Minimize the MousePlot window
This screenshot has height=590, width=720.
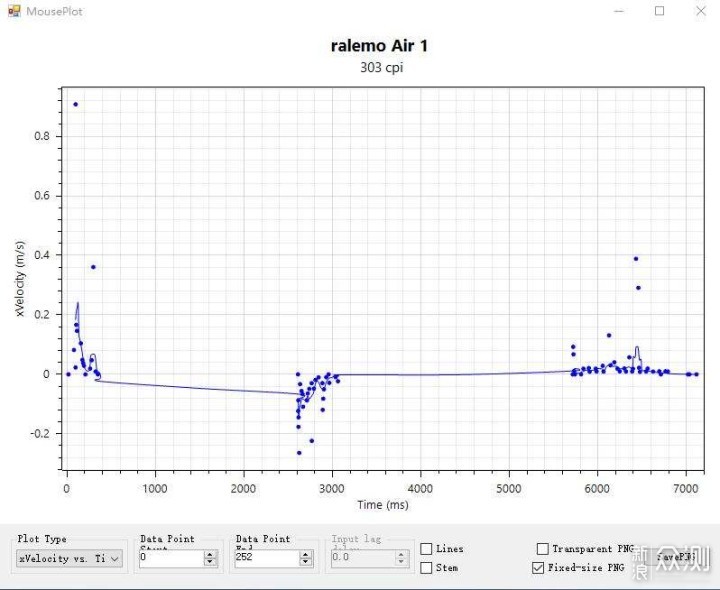(619, 11)
